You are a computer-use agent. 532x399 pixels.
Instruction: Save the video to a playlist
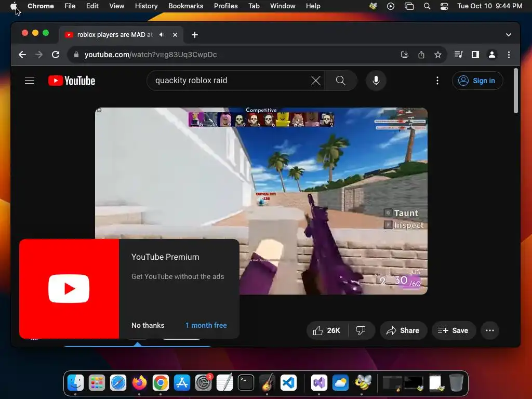point(453,330)
